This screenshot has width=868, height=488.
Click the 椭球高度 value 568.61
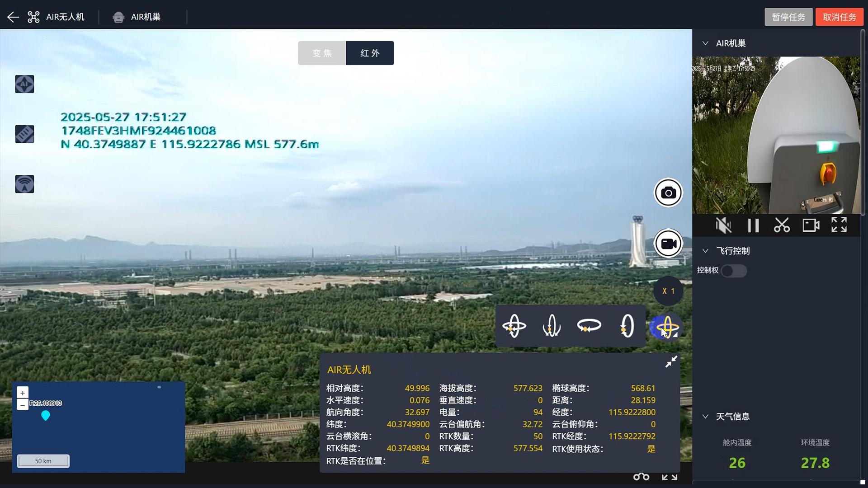(643, 388)
